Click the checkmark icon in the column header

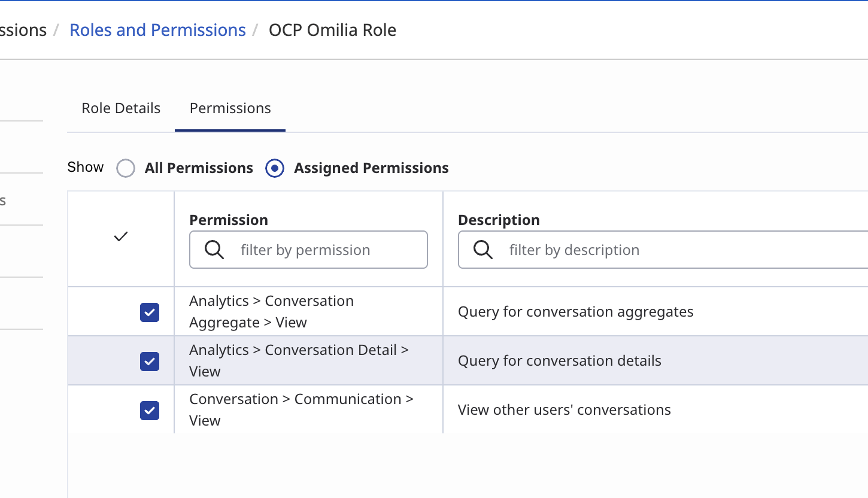pos(121,237)
